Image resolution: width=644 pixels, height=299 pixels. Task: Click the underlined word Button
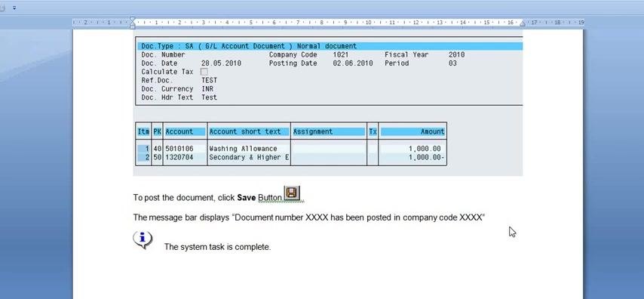click(x=270, y=198)
